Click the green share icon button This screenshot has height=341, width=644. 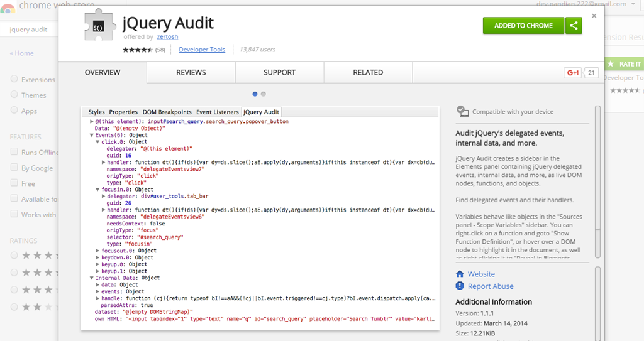(573, 26)
